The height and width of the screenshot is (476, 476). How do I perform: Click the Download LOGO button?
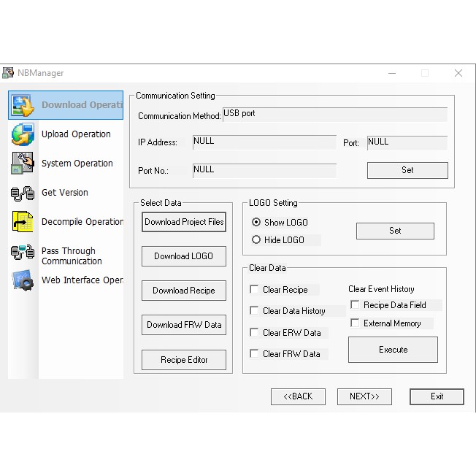[x=184, y=256]
